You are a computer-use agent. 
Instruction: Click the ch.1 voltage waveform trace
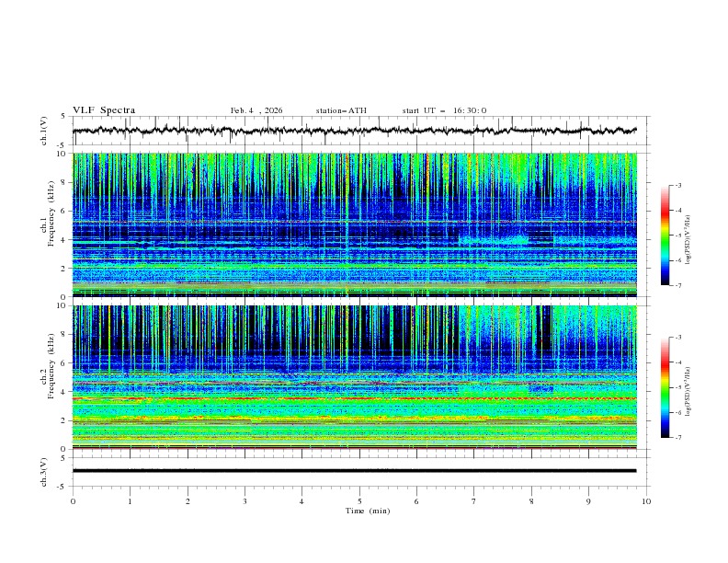pyautogui.click(x=354, y=131)
